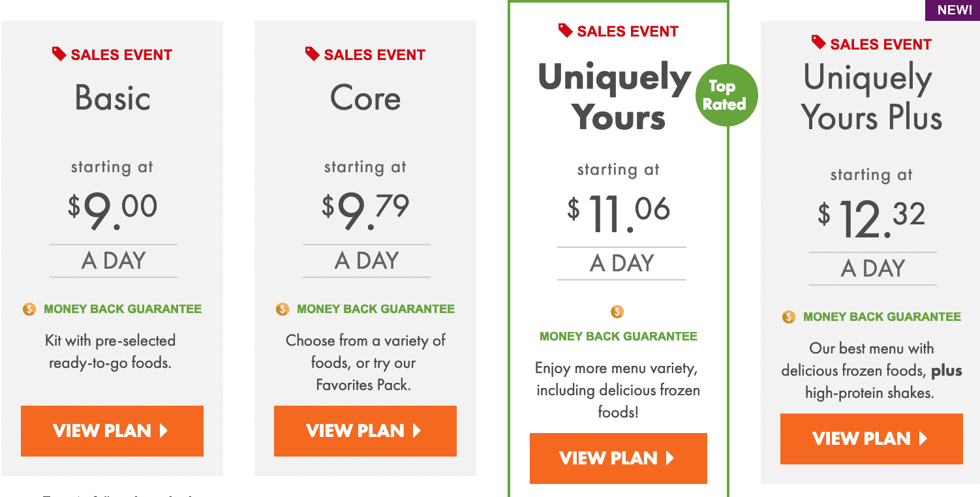The image size is (980, 497).
Task: Click the red sales tag icon on Core
Action: (313, 54)
